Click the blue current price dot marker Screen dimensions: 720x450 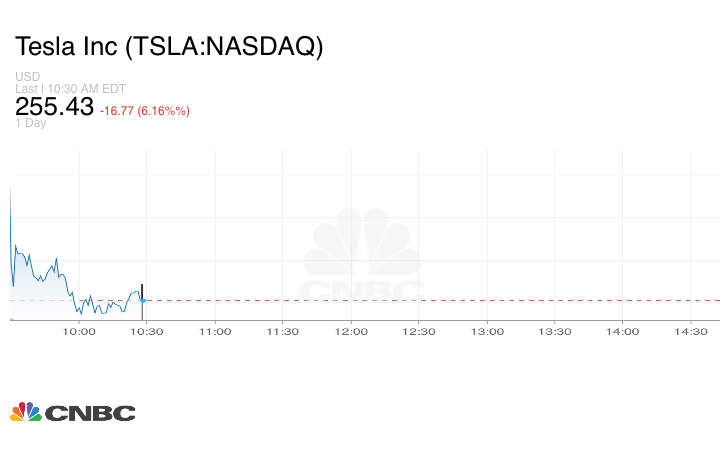(x=143, y=300)
